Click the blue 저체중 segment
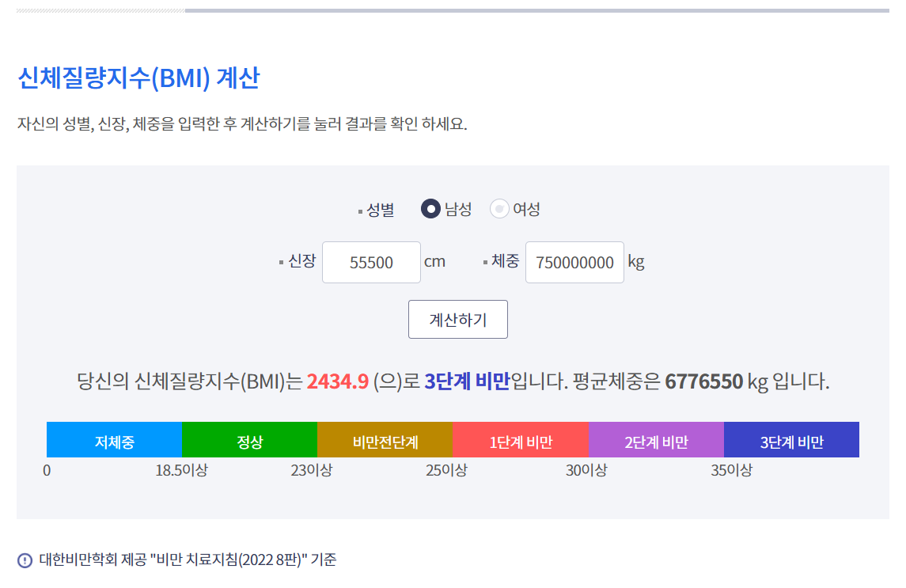 [x=114, y=440]
